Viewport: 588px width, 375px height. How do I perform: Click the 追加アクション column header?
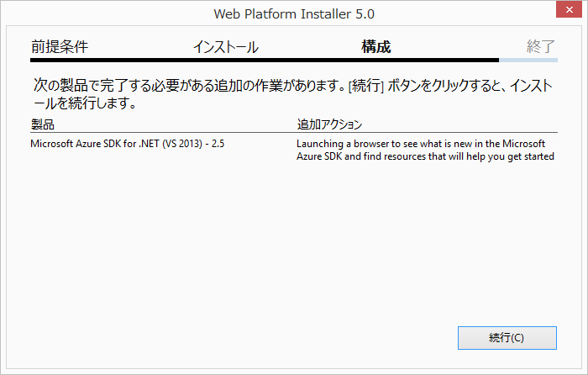tap(329, 124)
